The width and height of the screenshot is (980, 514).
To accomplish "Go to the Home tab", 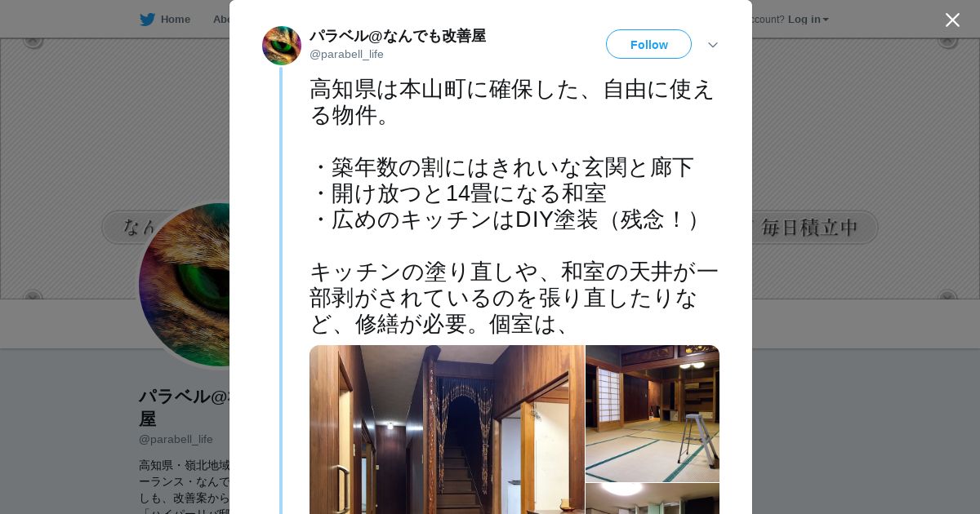I will coord(166,20).
